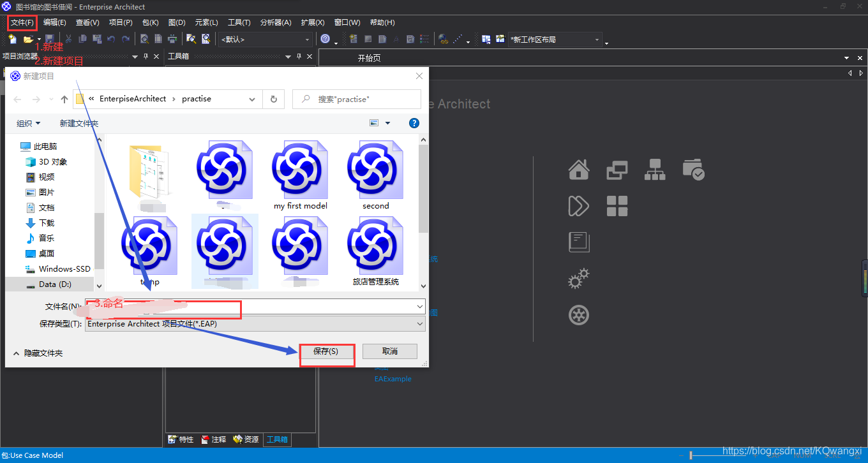Click the new project toolbar icon

click(x=12, y=39)
